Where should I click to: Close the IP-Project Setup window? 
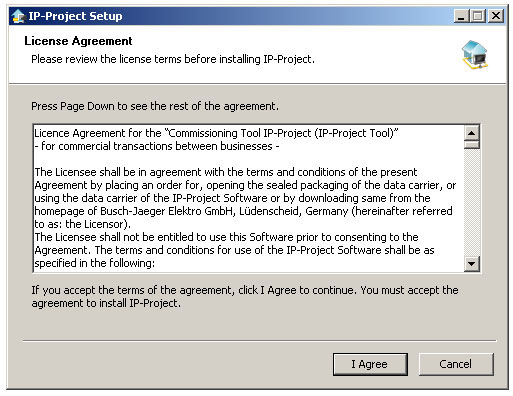[496, 16]
